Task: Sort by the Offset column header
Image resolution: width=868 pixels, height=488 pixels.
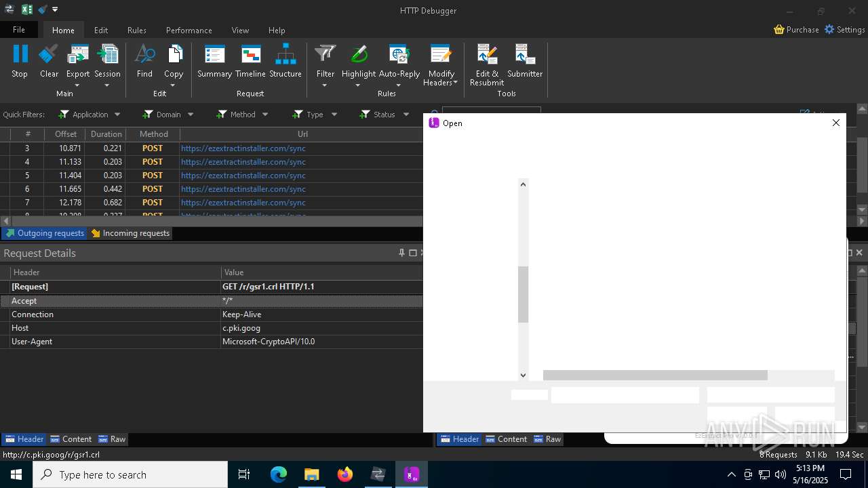Action: [x=66, y=134]
